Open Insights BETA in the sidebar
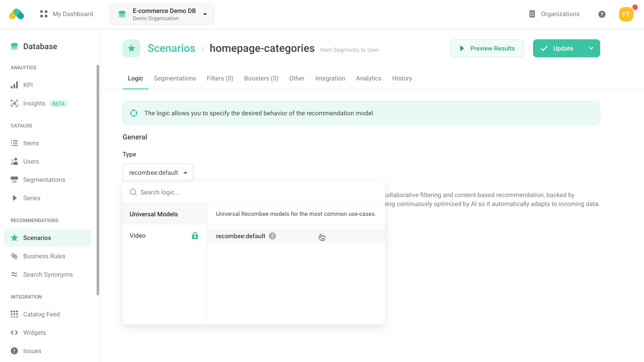Viewport: 644px width, 362px height. point(47,103)
